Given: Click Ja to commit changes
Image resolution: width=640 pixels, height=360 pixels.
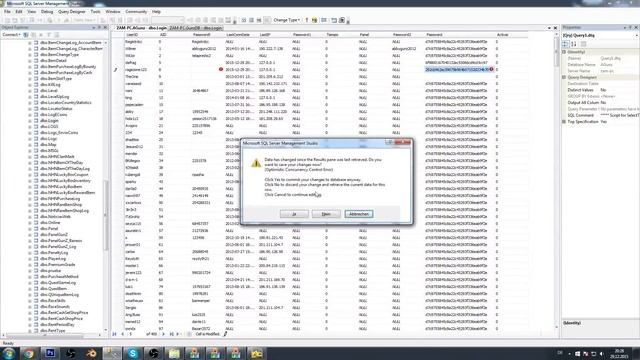Looking at the screenshot, I should coord(294,214).
